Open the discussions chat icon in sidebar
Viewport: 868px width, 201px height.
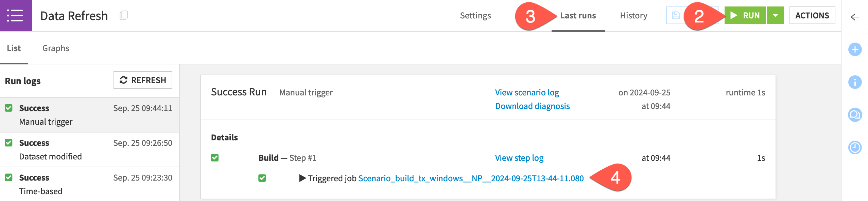pos(855,115)
